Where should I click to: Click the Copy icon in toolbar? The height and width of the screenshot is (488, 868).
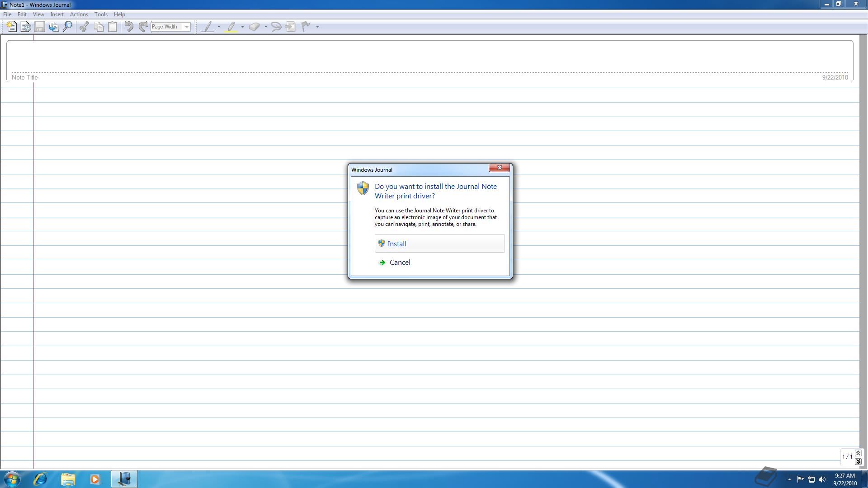pos(98,27)
